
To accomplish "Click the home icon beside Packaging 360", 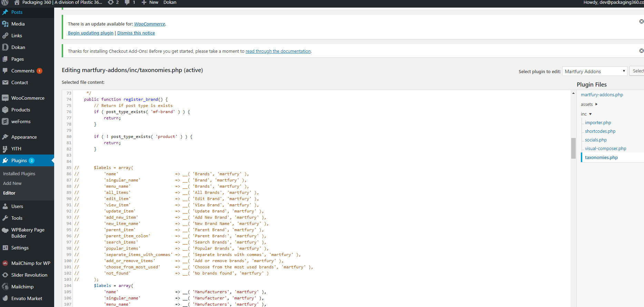I will 17,2.
